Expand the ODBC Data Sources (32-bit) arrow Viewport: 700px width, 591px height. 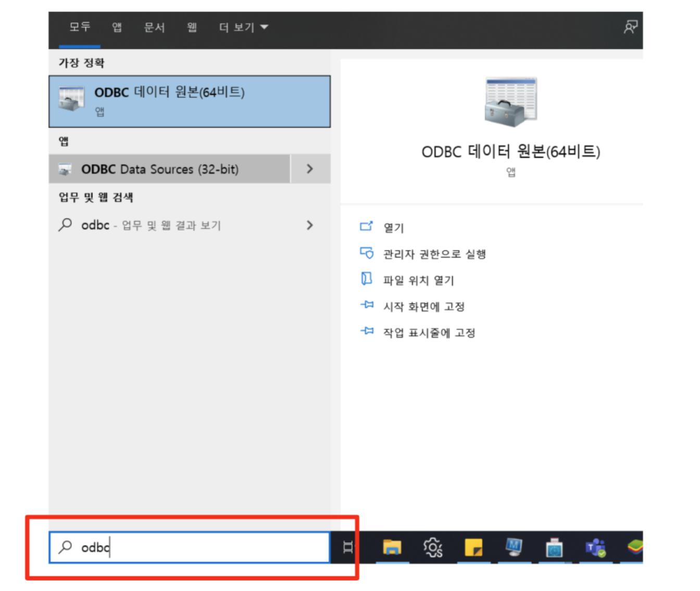coord(310,169)
